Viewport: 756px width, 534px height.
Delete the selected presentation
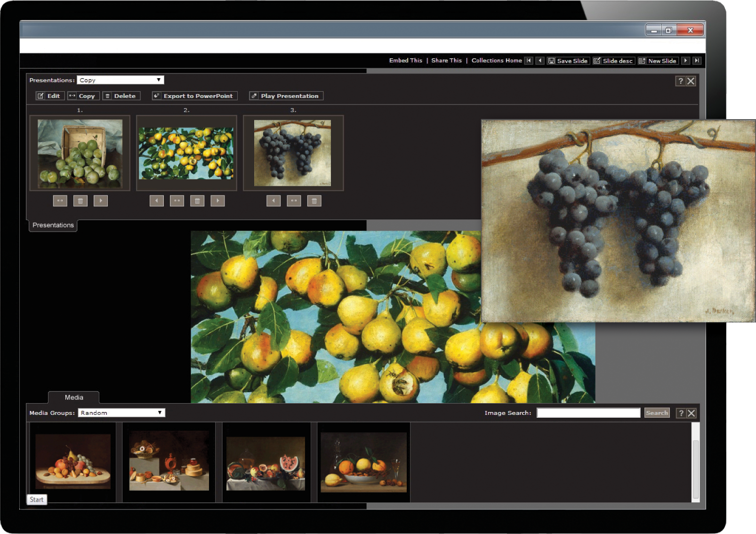click(x=121, y=96)
